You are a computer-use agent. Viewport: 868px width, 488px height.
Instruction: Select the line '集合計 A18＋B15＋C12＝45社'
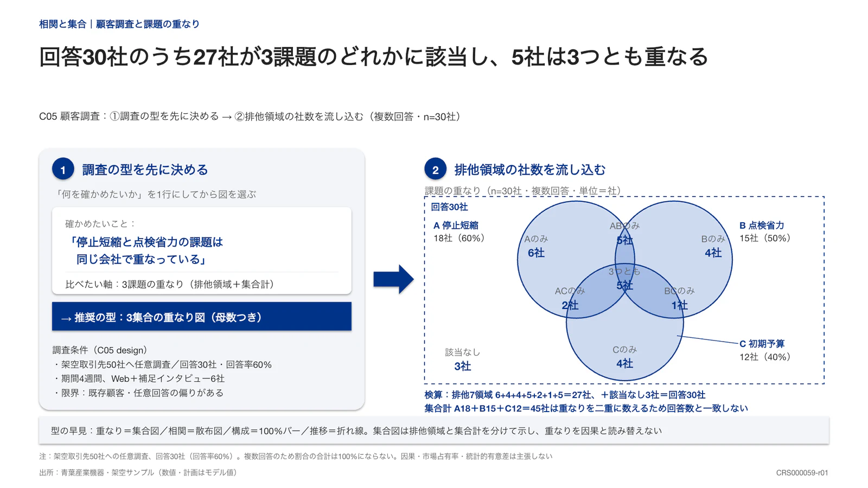pos(586,408)
